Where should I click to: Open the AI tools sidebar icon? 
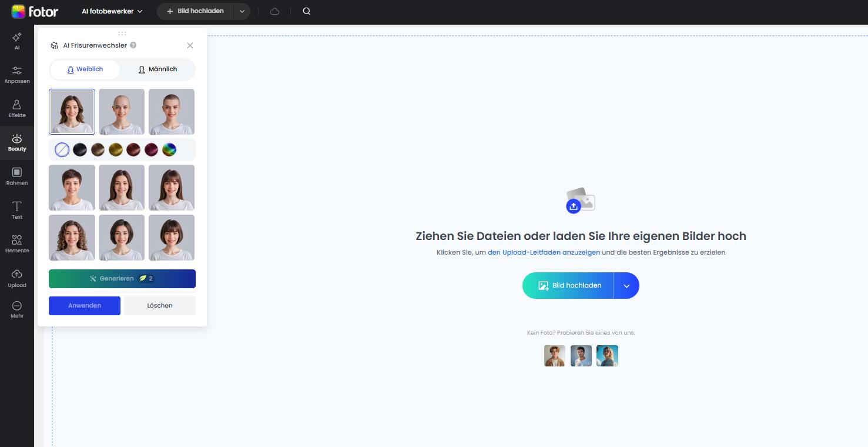pyautogui.click(x=17, y=40)
